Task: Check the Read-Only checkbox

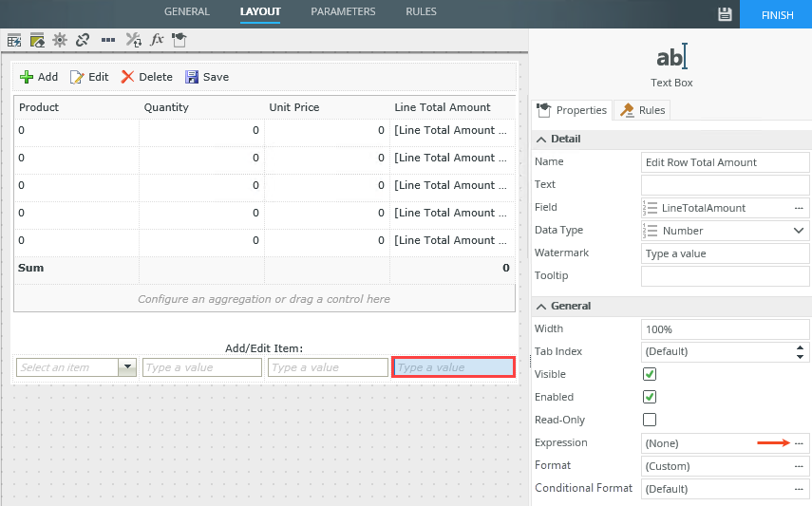Action: [650, 420]
